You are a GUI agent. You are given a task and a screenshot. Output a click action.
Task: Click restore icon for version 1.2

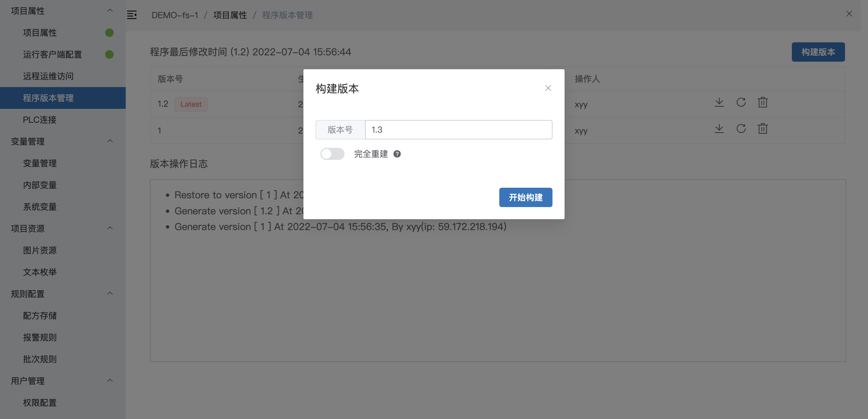741,102
